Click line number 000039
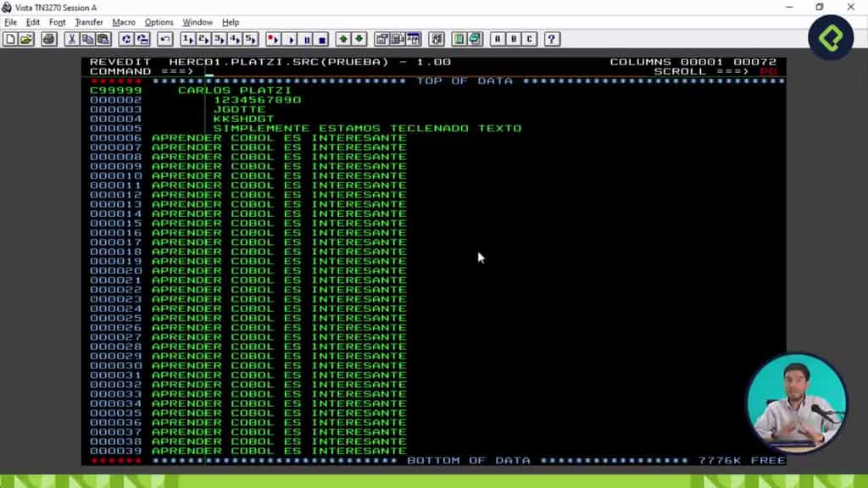The height and width of the screenshot is (488, 868). pos(115,451)
